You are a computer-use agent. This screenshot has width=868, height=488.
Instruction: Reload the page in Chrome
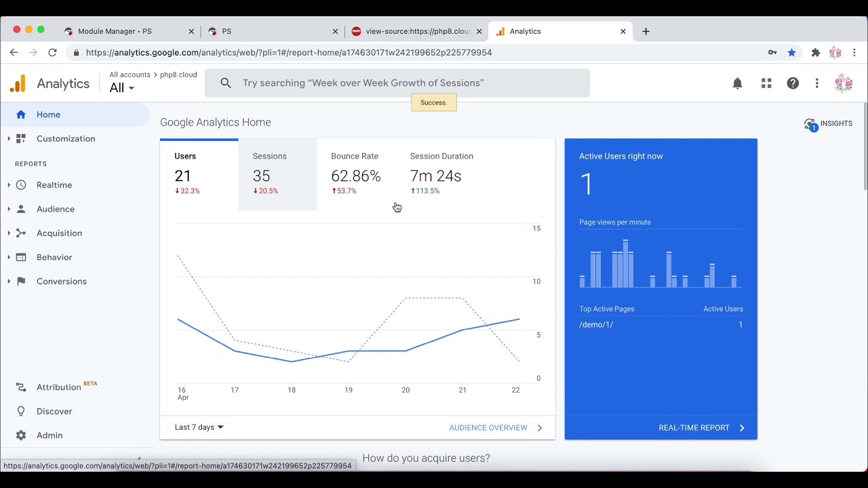52,52
